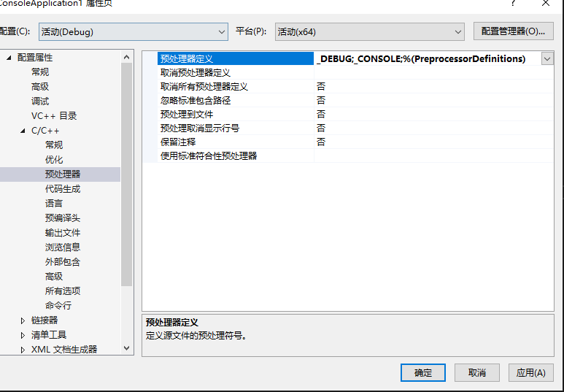Screen dimensions: 564x392
Task: Click the tree scrollbar down arrow
Action: click(126, 348)
